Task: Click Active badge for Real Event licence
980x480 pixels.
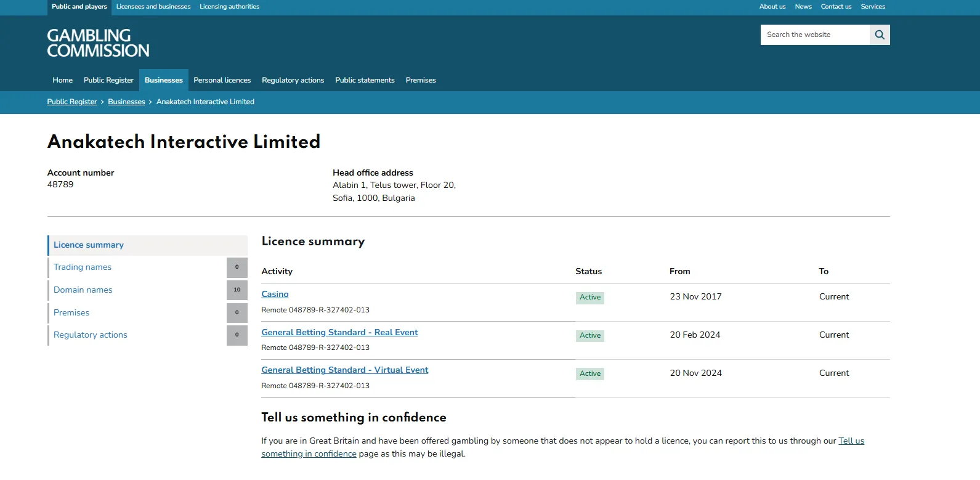Action: coord(590,336)
